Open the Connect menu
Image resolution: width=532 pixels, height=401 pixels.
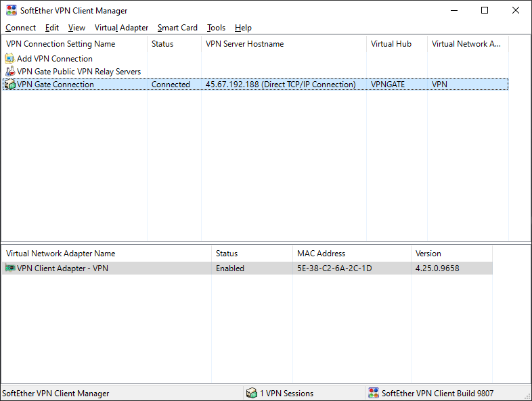pyautogui.click(x=20, y=28)
